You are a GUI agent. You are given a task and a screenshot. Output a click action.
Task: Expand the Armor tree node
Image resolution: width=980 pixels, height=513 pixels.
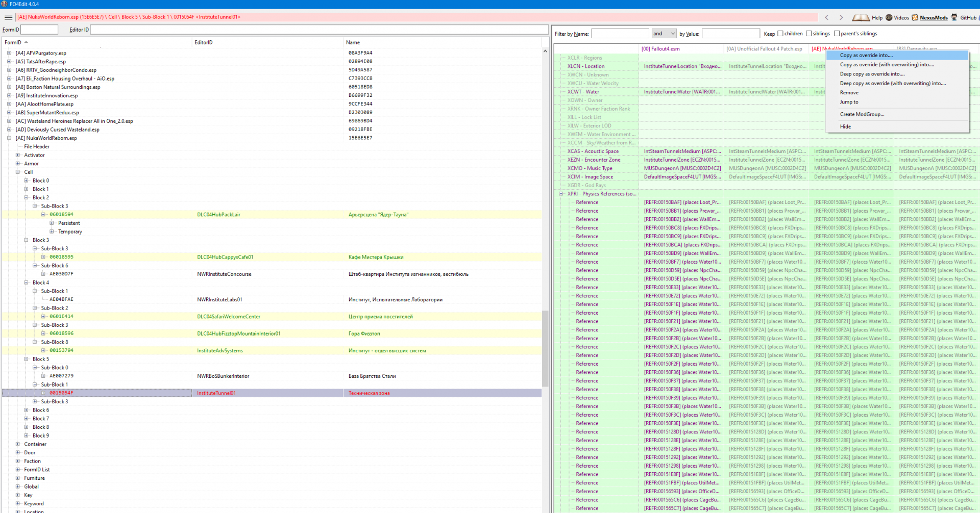point(18,164)
